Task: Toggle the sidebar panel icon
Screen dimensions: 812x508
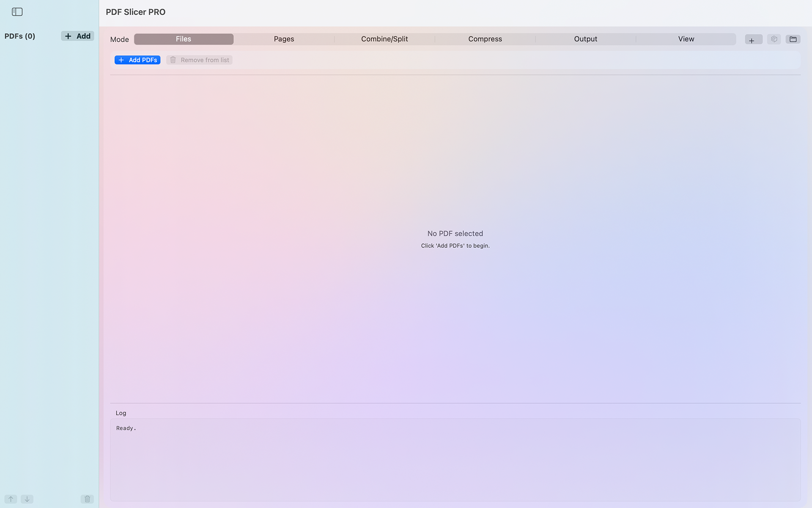Action: tap(17, 12)
